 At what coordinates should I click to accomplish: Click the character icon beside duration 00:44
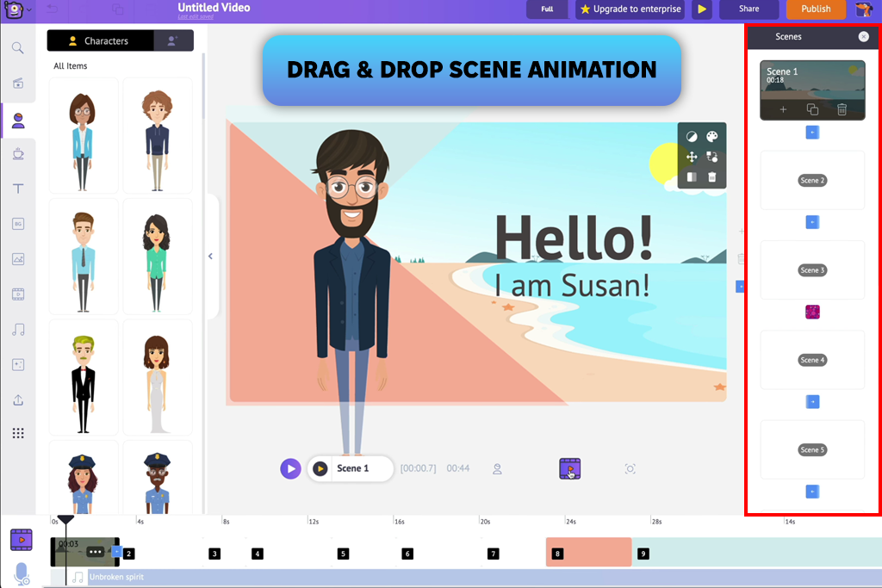[497, 469]
